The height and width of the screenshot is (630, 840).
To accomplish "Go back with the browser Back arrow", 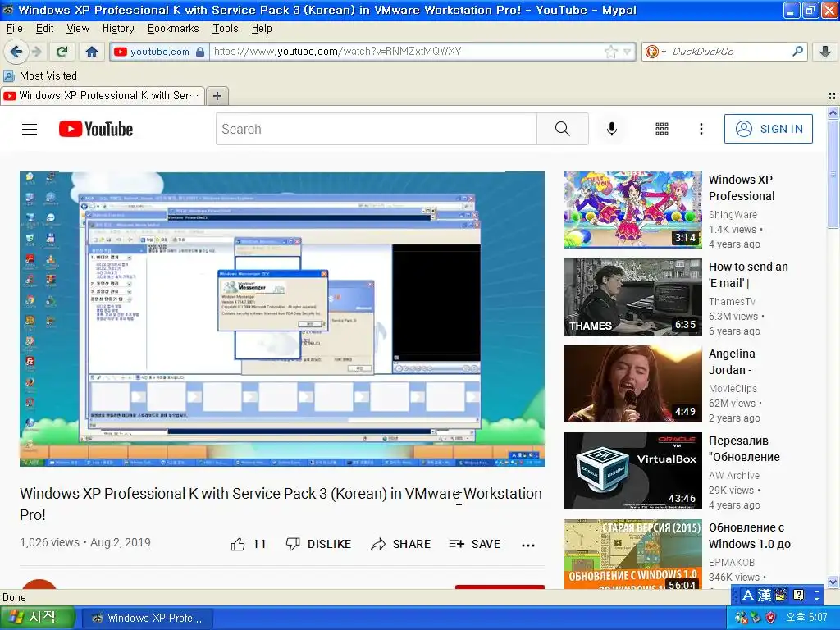I will coord(16,52).
